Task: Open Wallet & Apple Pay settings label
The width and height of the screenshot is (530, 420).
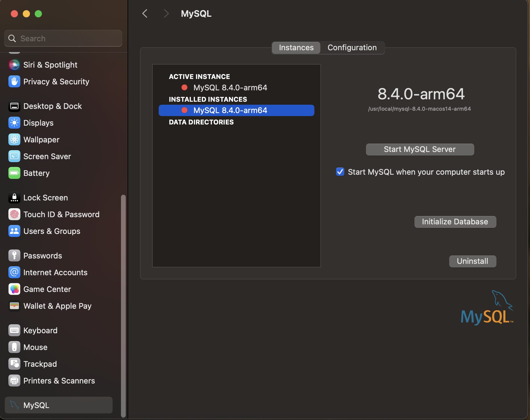Action: 57,306
